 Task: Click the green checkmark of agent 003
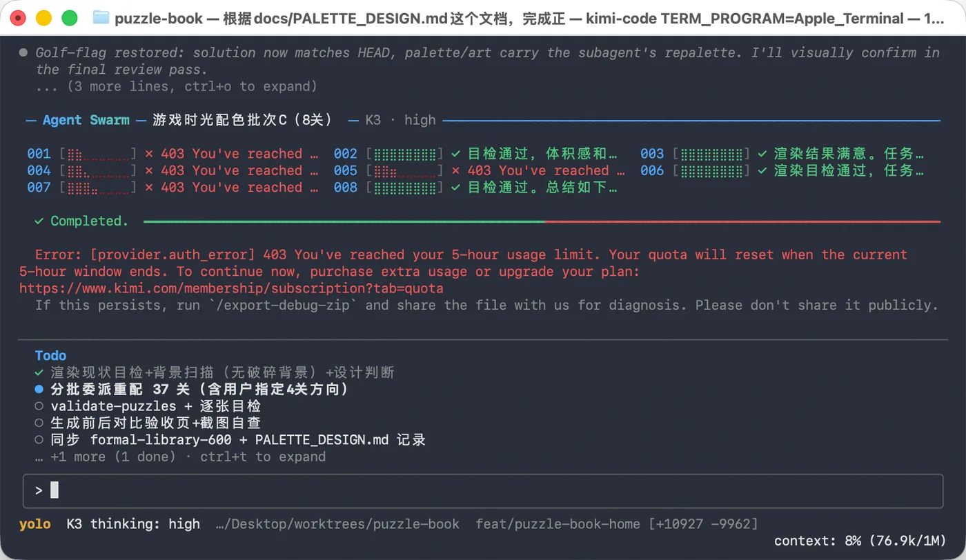[762, 154]
